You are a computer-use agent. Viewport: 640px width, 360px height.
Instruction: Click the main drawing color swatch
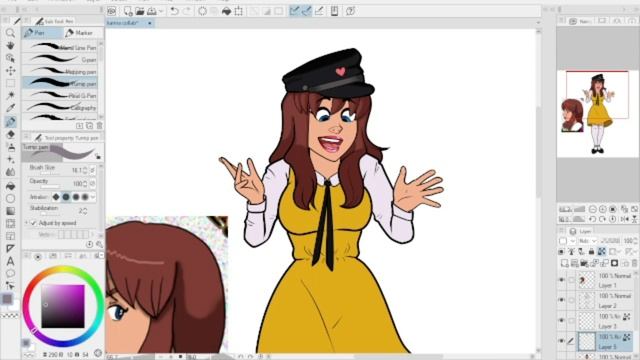(x=7, y=299)
